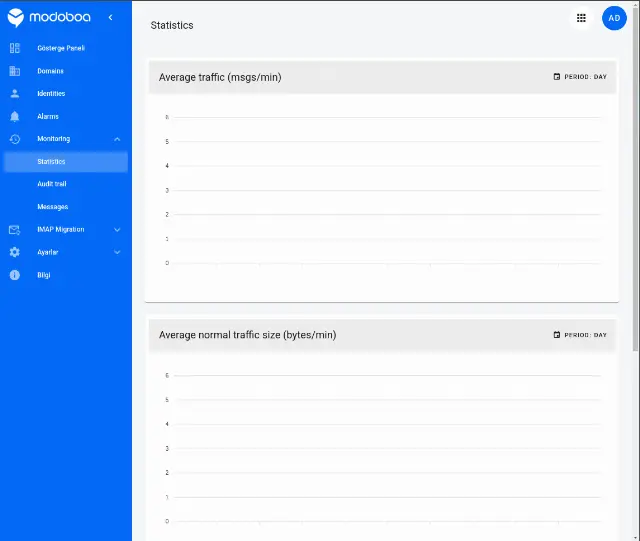Click the Monitoring history icon
This screenshot has height=541, width=640.
click(15, 139)
